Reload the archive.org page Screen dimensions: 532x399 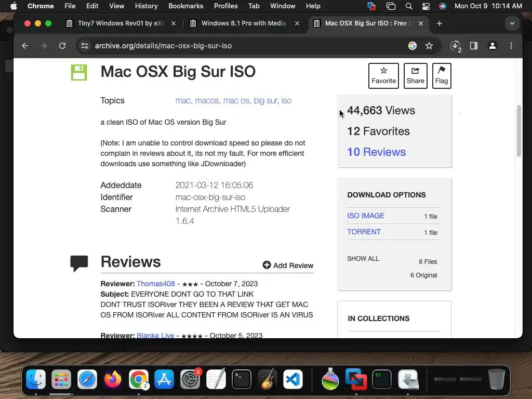62,46
